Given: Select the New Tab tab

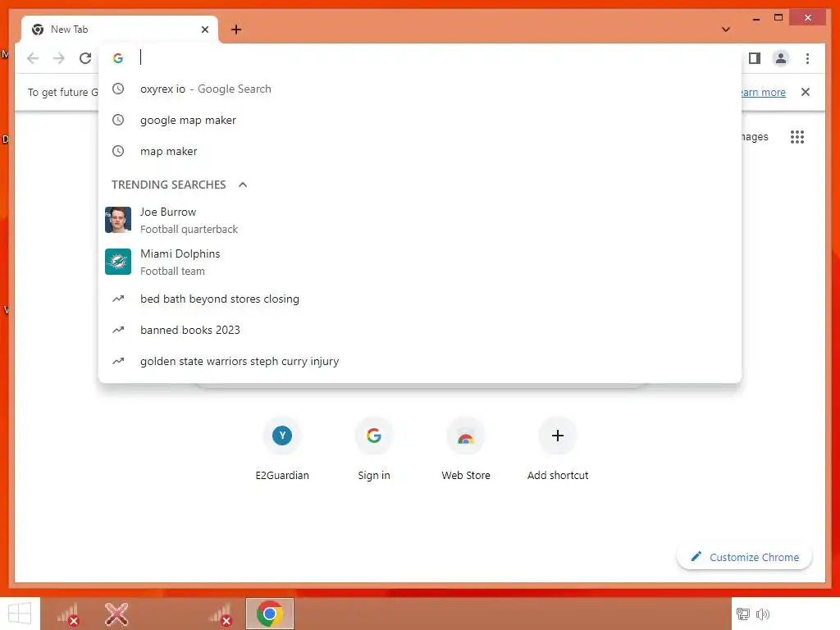Looking at the screenshot, I should [x=120, y=30].
